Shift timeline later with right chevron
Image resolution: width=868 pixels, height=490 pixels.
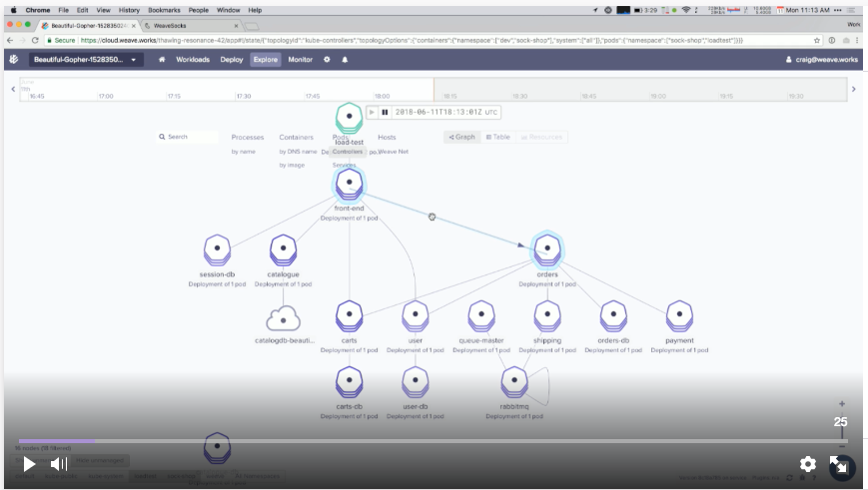pos(853,89)
